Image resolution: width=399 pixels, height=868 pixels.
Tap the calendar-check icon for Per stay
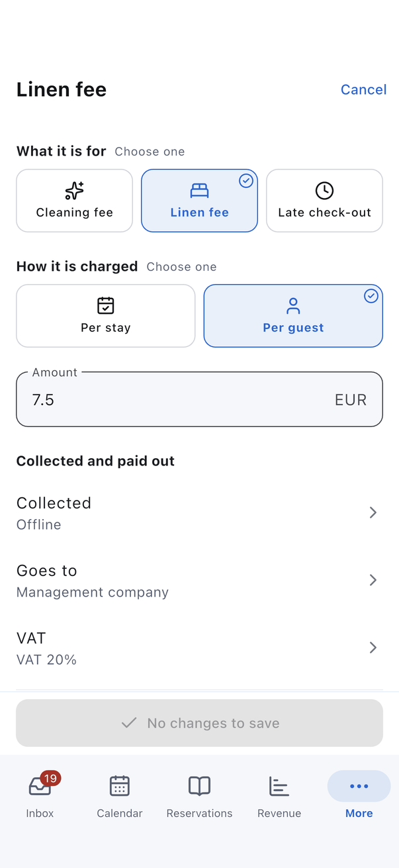pos(106,305)
